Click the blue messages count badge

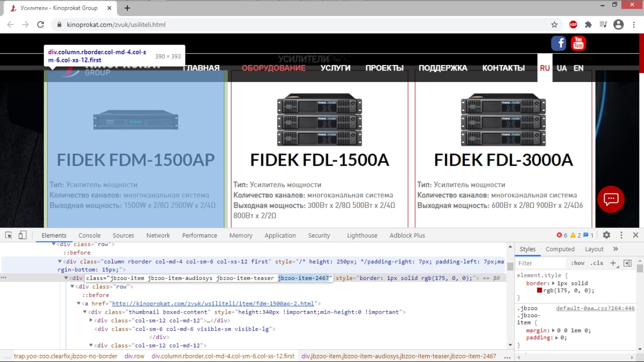click(589, 235)
